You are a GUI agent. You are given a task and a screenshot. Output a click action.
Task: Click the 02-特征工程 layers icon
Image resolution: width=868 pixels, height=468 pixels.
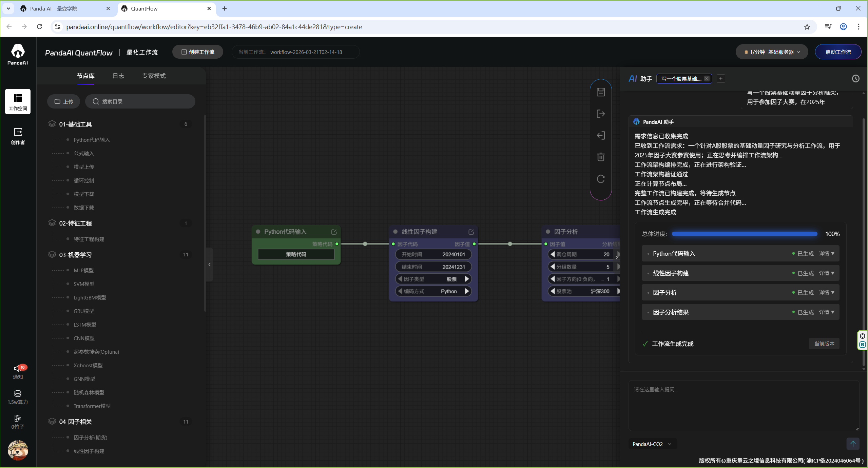tap(52, 223)
